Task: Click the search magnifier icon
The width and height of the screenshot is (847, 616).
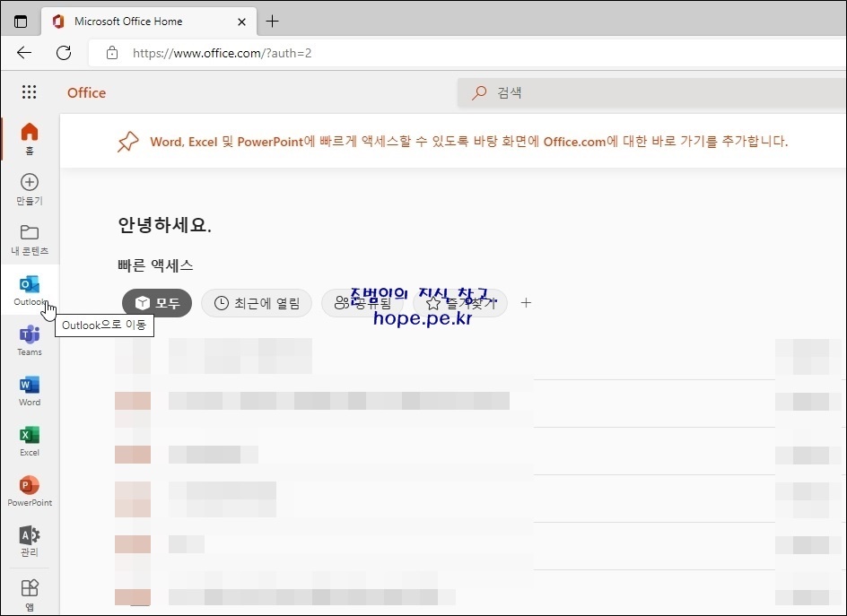Action: coord(478,93)
